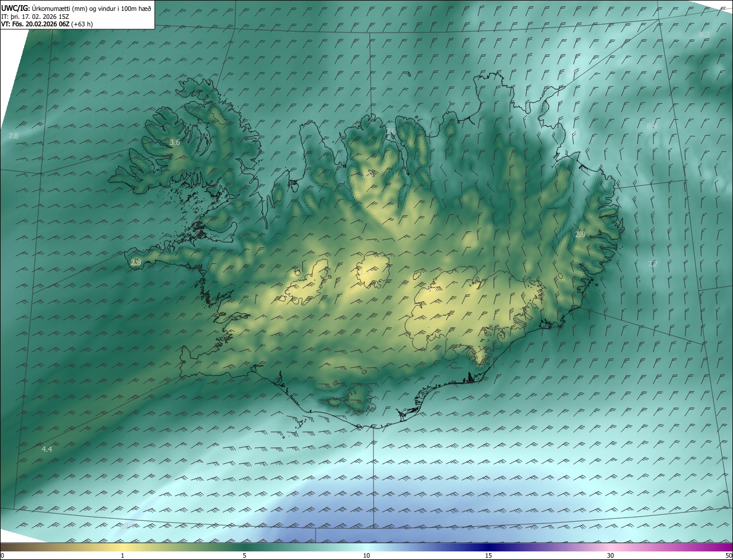Click the '1' tick on the color scale
This screenshot has width=733, height=560.
pos(123,555)
